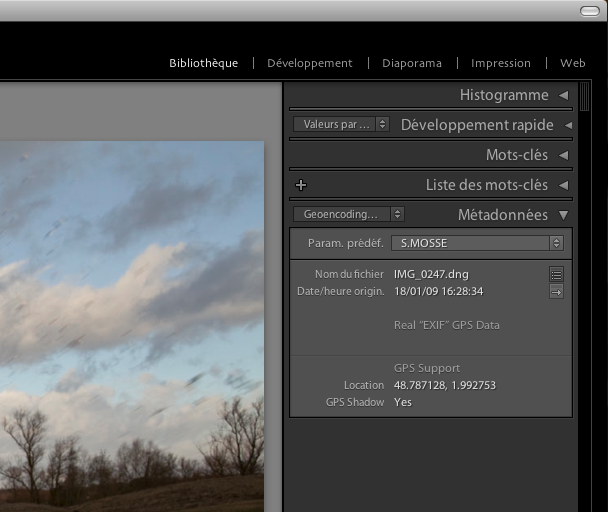Expand the Mots-clés panel
Viewport: 608px width, 512px height.
564,155
